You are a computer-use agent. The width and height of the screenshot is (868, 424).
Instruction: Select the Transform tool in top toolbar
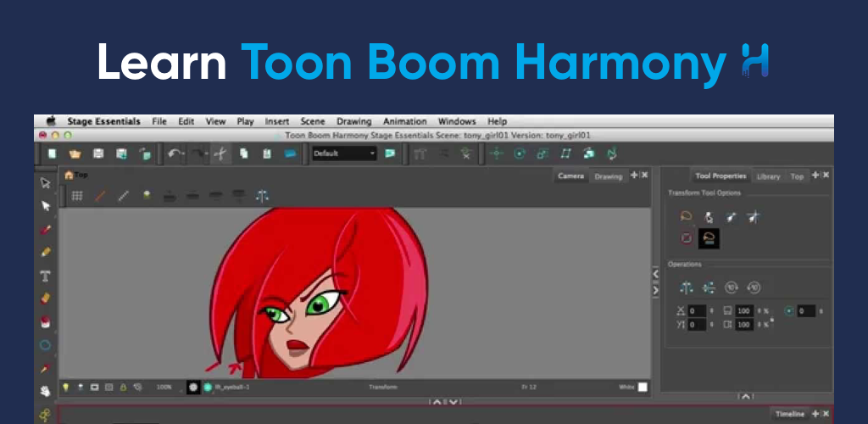(x=497, y=153)
